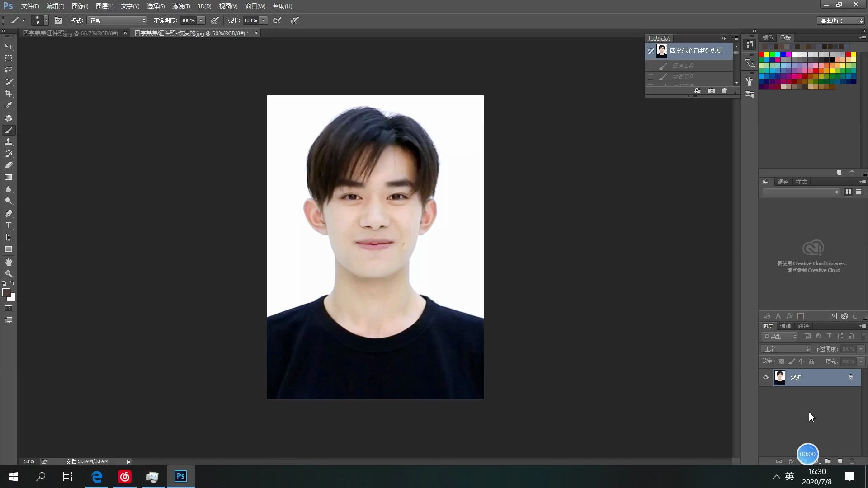The width and height of the screenshot is (868, 488).
Task: Enable airbrush build-up mode in options bar
Action: coord(277,20)
